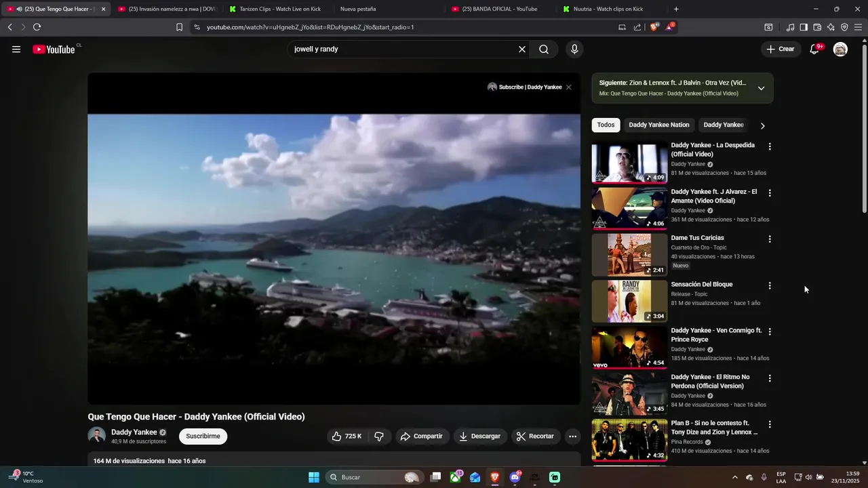Open the Windows Start menu

tap(314, 477)
